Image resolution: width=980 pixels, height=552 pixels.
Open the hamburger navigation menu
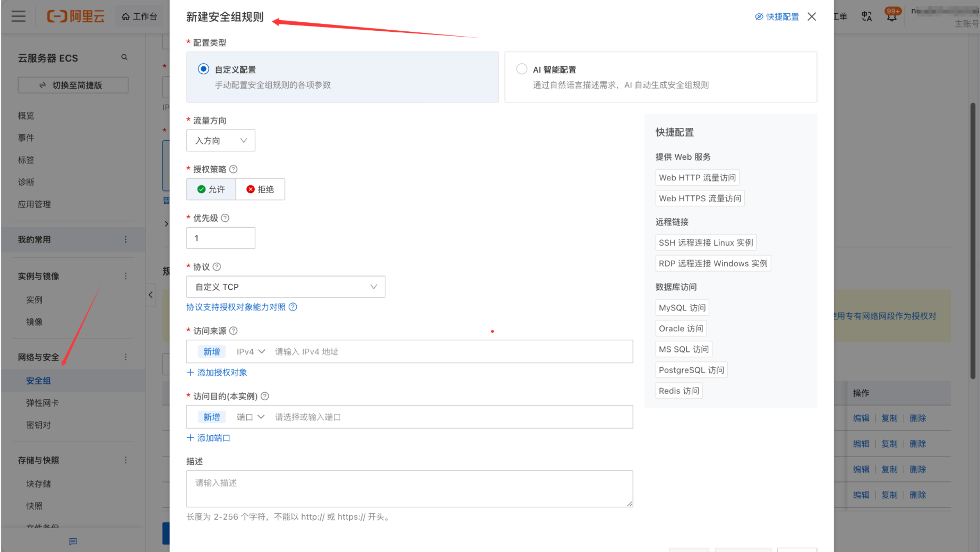[19, 16]
